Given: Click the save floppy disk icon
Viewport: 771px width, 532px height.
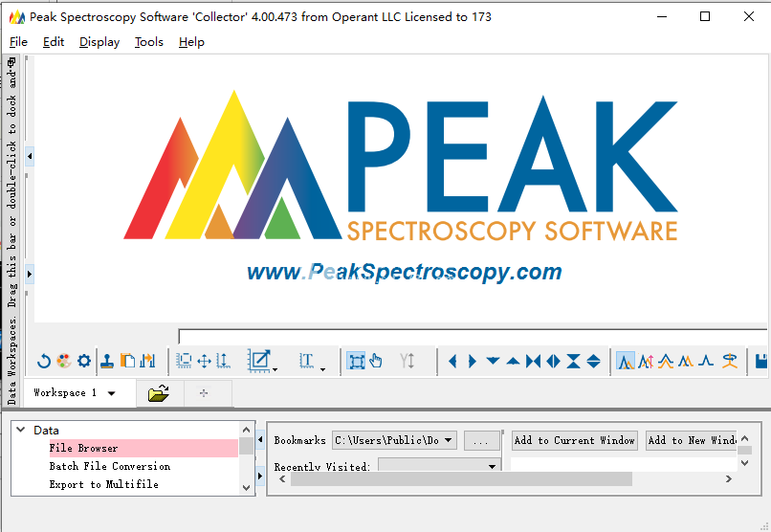Looking at the screenshot, I should 760,362.
